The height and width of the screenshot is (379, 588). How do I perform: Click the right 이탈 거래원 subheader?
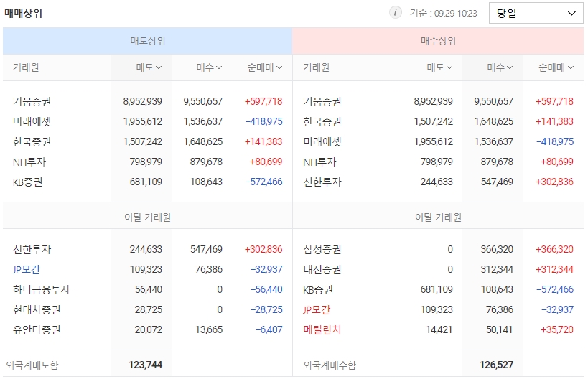(438, 217)
